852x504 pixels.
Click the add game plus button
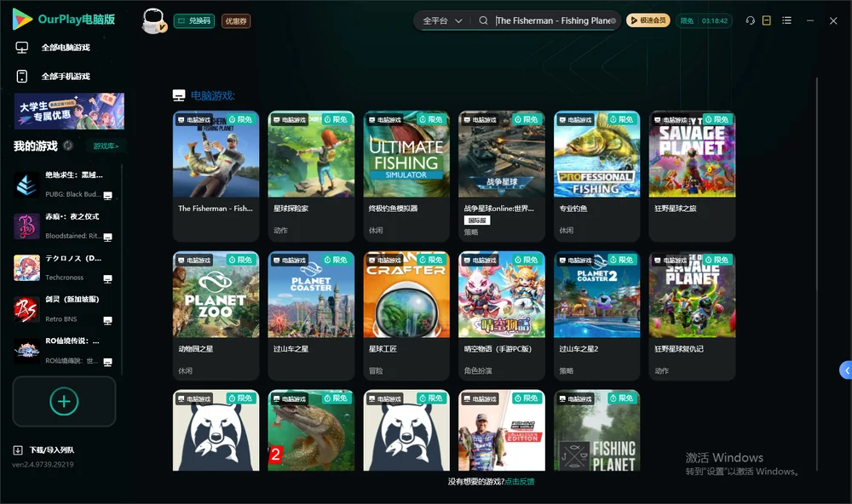(64, 401)
